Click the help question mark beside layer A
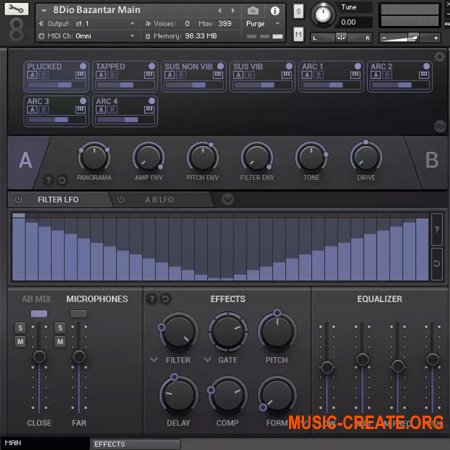The image size is (450, 450). pyautogui.click(x=49, y=180)
